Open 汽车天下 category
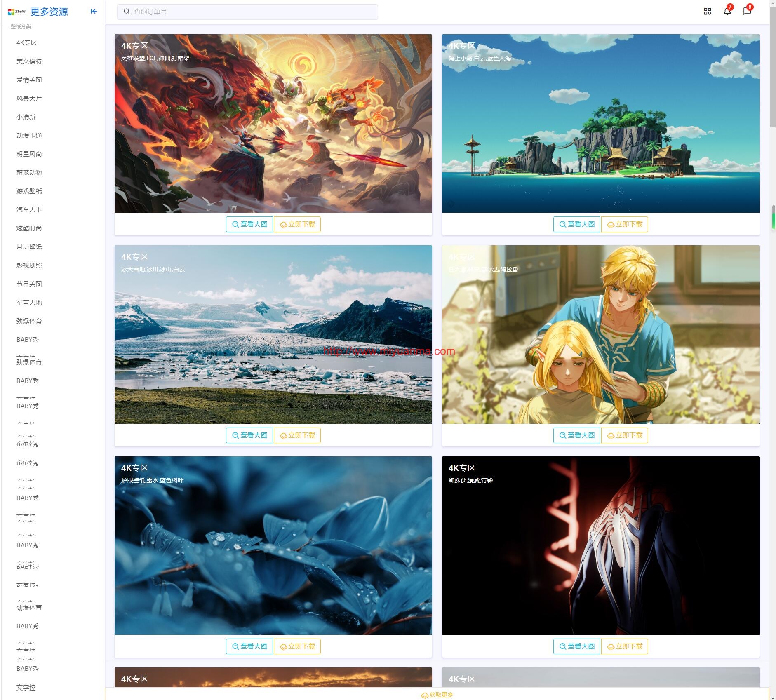 (x=29, y=210)
